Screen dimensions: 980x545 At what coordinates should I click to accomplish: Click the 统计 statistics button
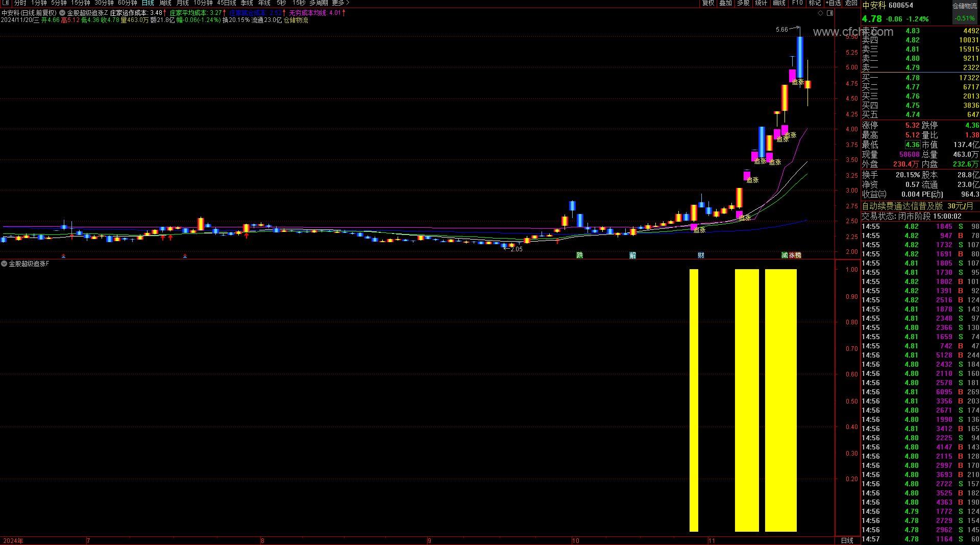(x=761, y=3)
